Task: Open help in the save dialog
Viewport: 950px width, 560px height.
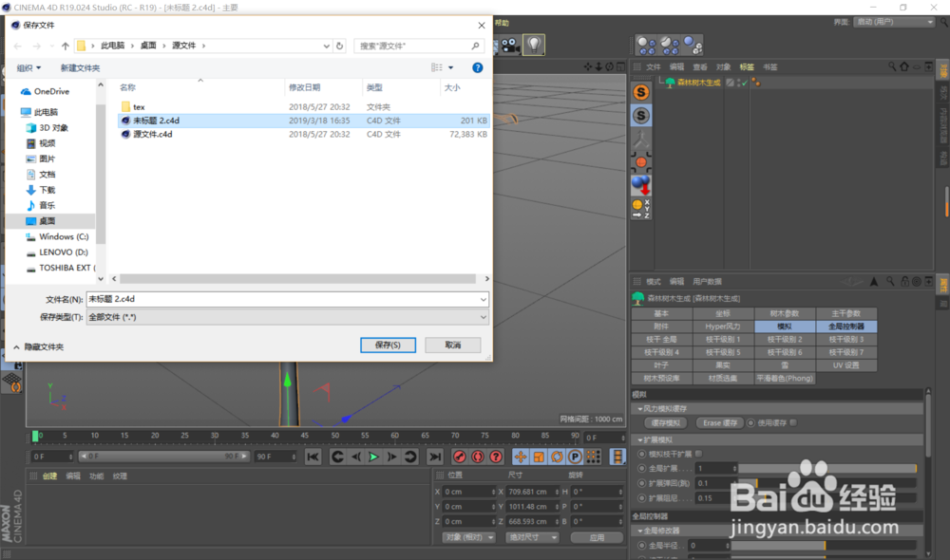Action: coord(478,67)
